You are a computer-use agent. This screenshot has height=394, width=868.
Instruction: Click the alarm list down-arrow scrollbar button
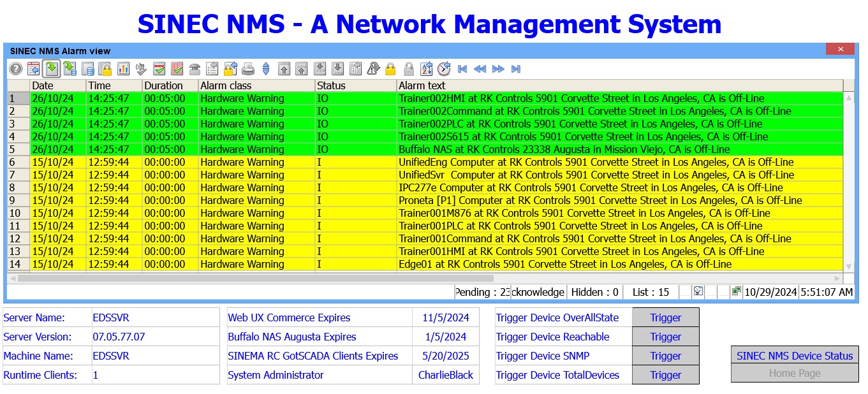tap(849, 266)
